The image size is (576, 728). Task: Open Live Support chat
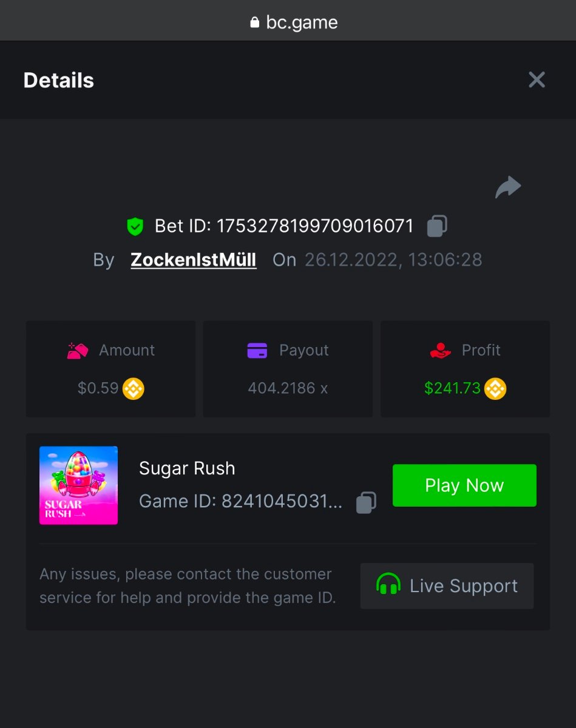point(447,586)
